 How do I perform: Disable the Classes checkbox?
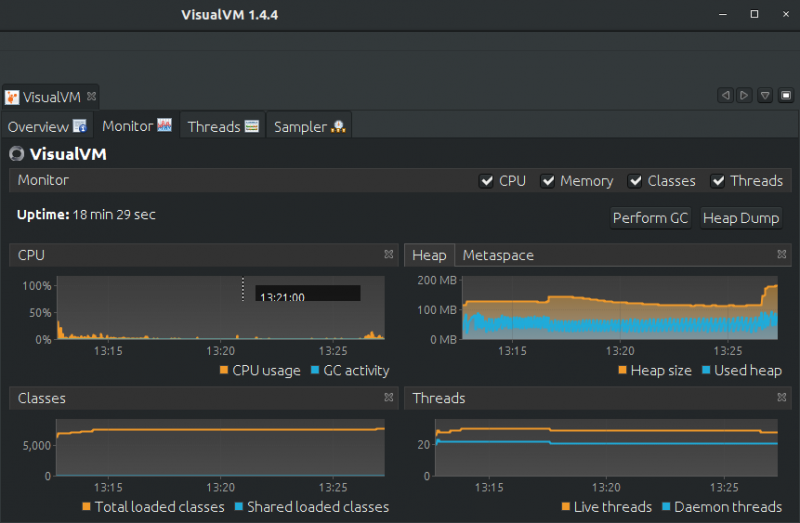click(x=636, y=181)
